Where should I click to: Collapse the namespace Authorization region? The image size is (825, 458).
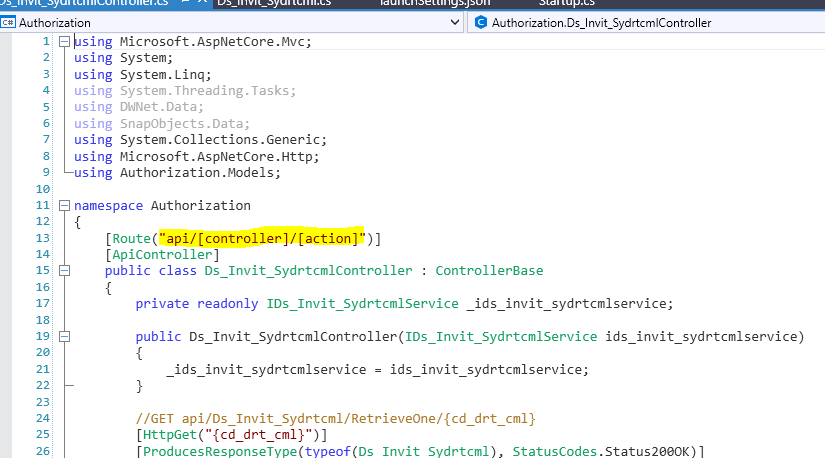coord(64,206)
